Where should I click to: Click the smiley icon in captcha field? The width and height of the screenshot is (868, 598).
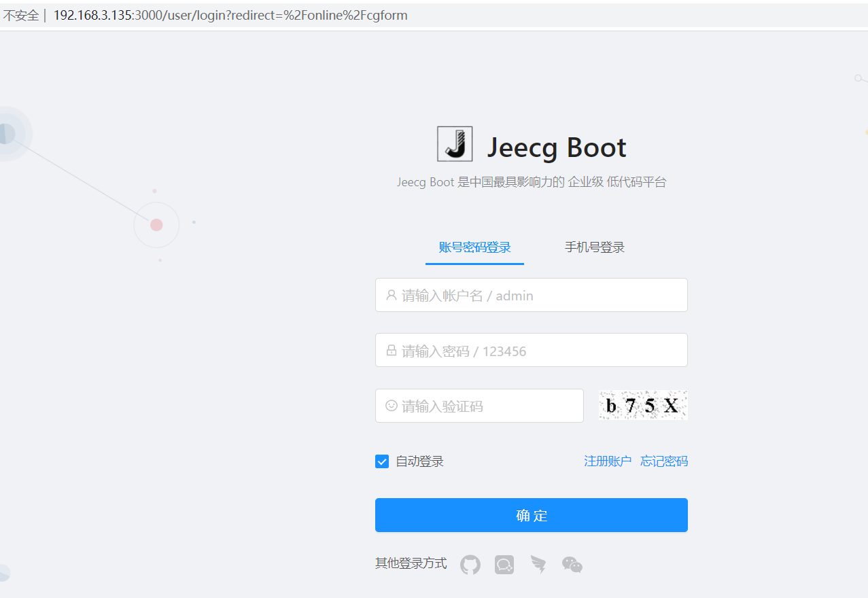391,406
